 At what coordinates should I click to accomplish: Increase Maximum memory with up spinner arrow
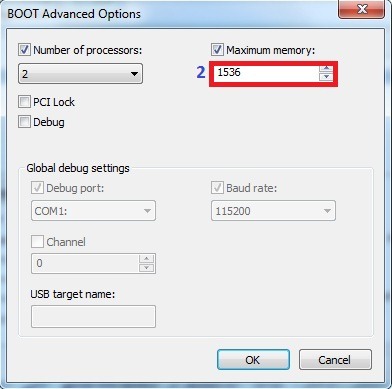(326, 69)
